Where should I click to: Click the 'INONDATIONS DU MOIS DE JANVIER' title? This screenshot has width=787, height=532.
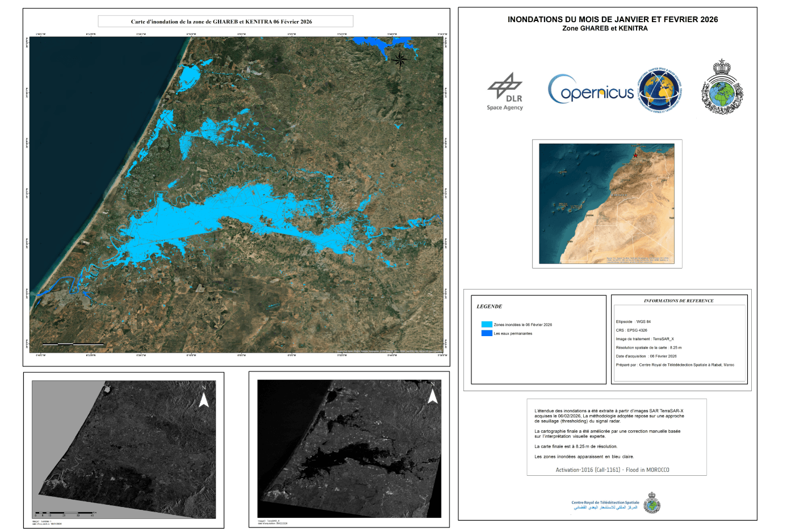[612, 19]
